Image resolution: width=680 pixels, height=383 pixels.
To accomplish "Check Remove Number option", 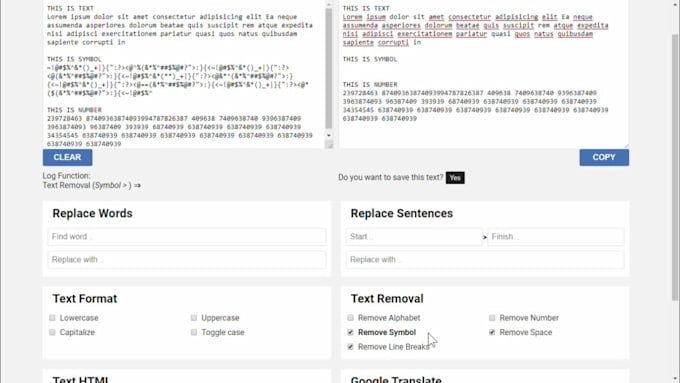I will point(492,318).
